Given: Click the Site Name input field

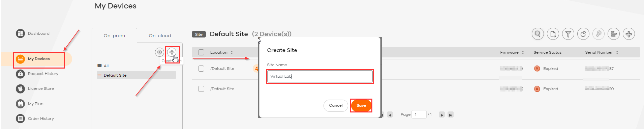Looking at the screenshot, I should tap(320, 76).
